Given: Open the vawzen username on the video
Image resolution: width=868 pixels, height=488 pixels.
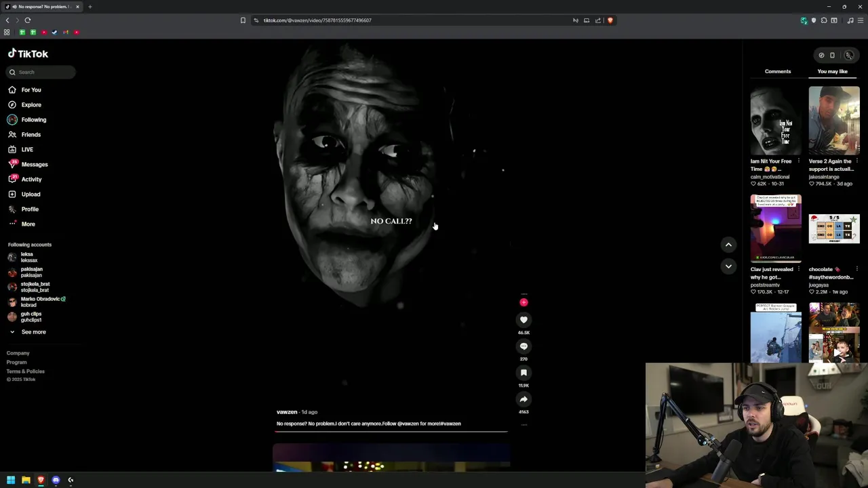Looking at the screenshot, I should click(x=287, y=412).
